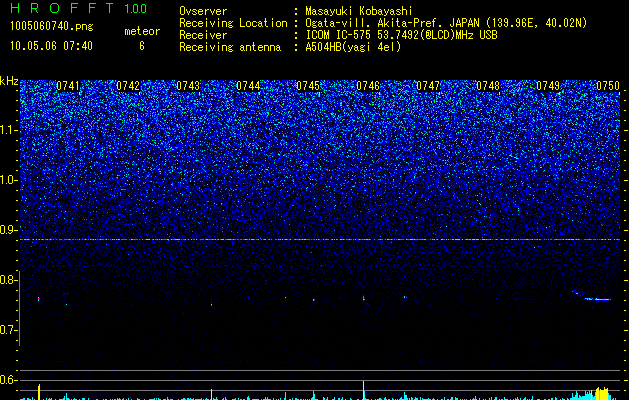Select the observer name Masayuki Kobayashi

(359, 11)
